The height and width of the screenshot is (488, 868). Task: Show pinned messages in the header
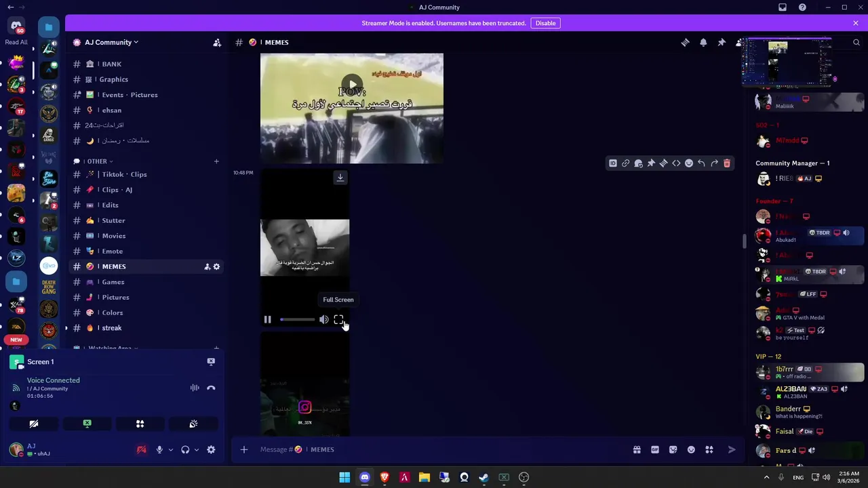coord(722,42)
